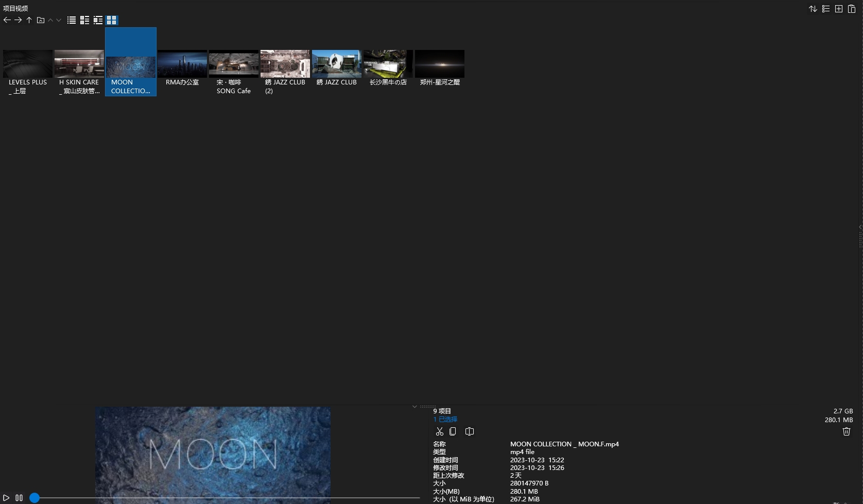863x504 pixels.
Task: Click the new item plus-square icon
Action: 839,9
